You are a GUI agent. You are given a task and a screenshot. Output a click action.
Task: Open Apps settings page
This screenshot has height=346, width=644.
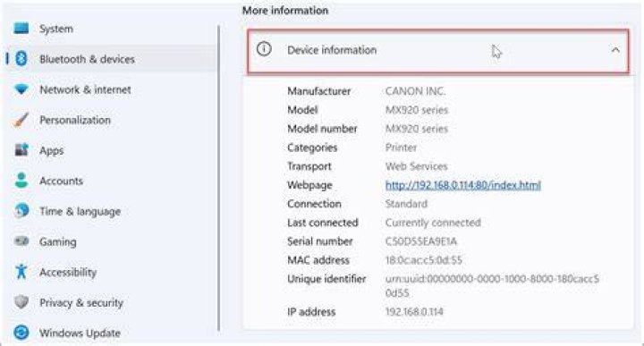52,150
